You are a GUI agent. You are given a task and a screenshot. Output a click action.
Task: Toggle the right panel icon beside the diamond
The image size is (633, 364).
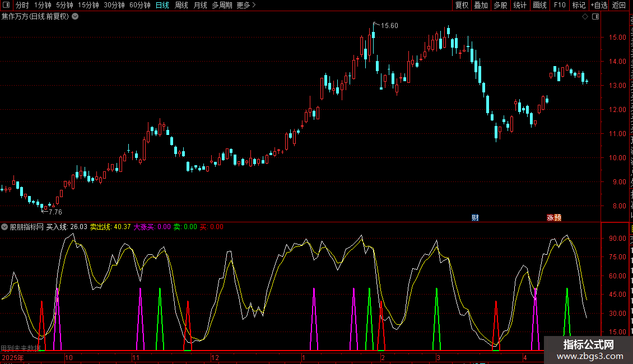595,17
